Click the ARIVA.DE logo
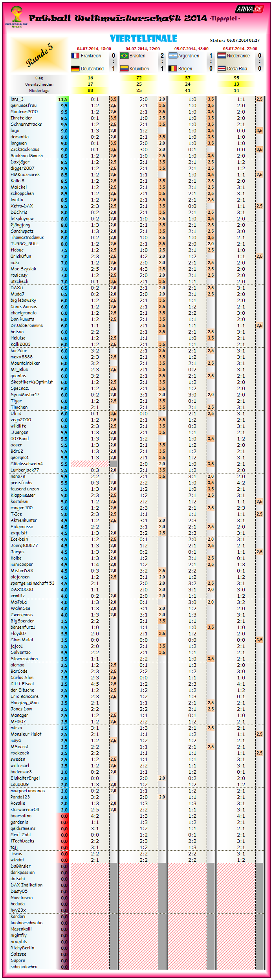This screenshot has height=980, width=273. pyautogui.click(x=249, y=9)
